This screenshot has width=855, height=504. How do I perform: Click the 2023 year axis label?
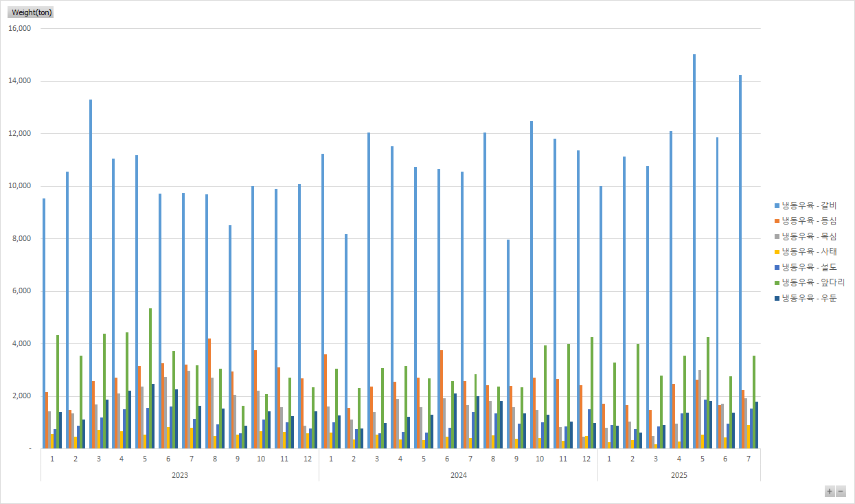point(180,475)
